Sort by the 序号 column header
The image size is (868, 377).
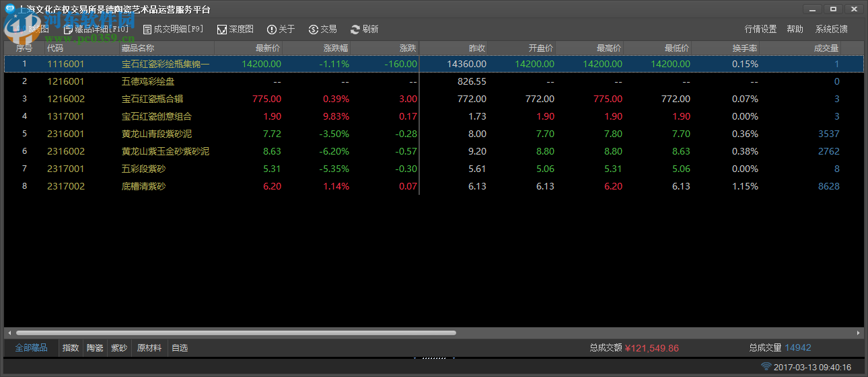24,48
